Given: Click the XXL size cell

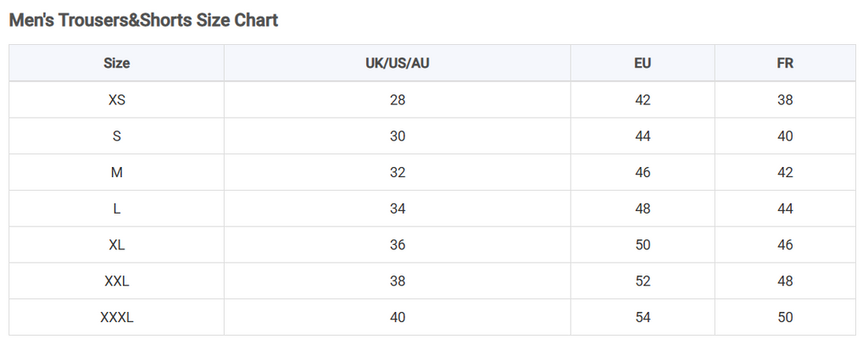Looking at the screenshot, I should tap(117, 281).
